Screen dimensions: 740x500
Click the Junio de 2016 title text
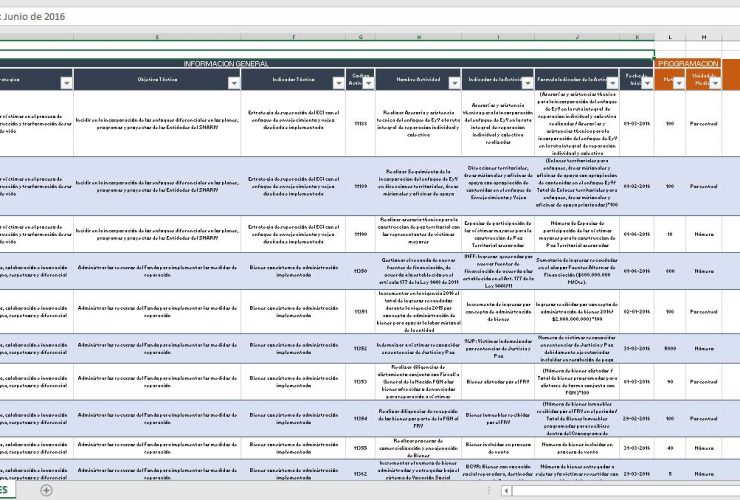point(35,17)
